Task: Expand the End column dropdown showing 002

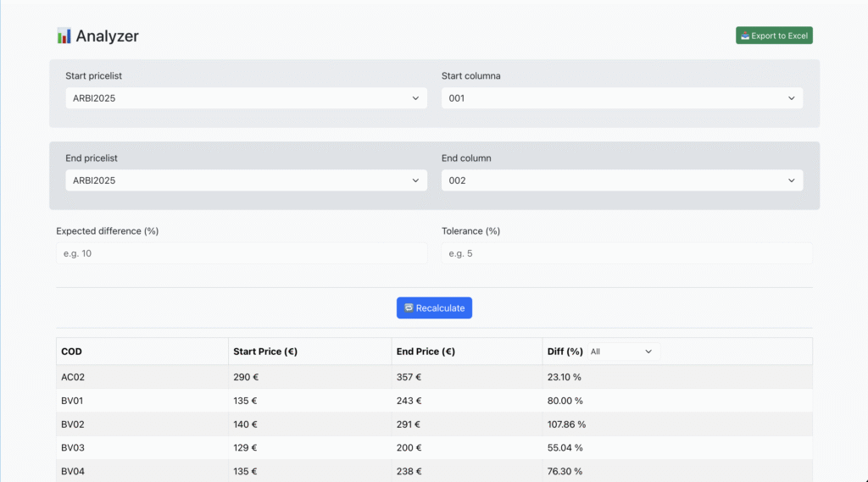Action: click(x=621, y=180)
